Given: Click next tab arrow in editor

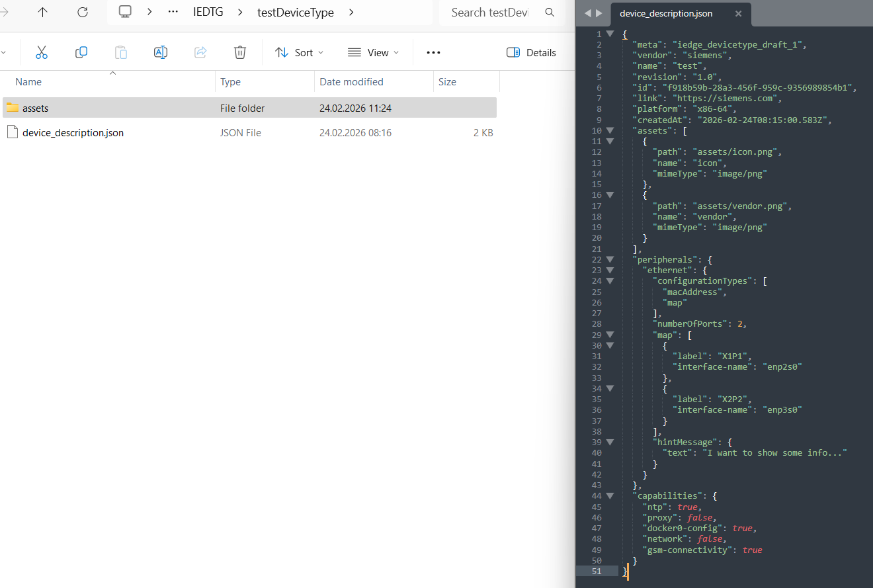Looking at the screenshot, I should tap(599, 13).
